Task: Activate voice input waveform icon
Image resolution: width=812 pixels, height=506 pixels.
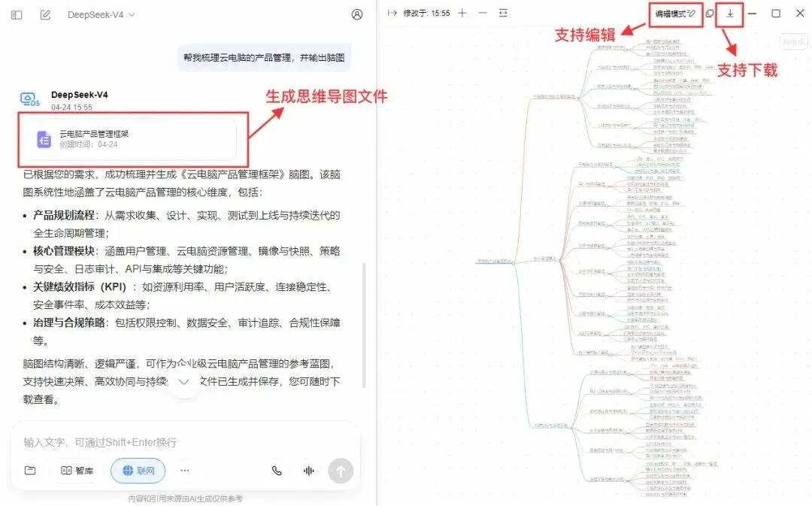Action: click(309, 470)
